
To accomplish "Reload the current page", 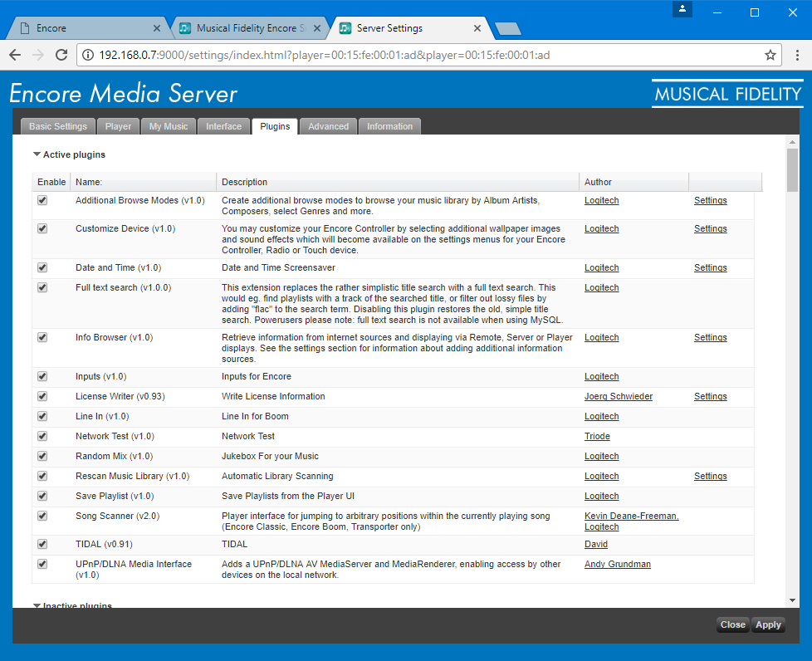I will (x=61, y=55).
